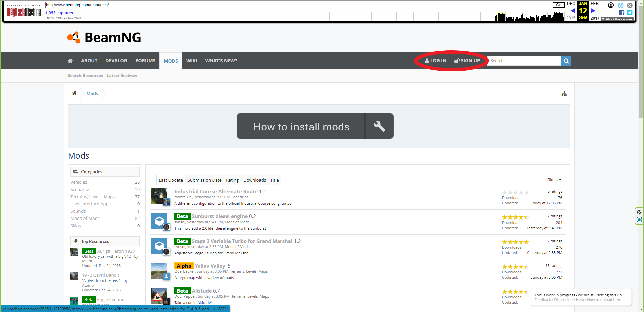Screen dimensions: 644x312
Task: Click the LOG IN link
Action: tap(436, 61)
